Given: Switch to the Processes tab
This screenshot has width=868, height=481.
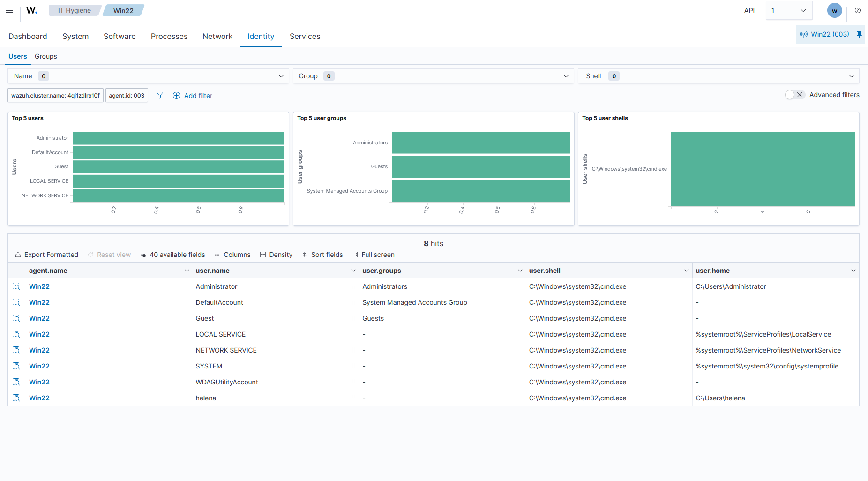Looking at the screenshot, I should point(169,36).
